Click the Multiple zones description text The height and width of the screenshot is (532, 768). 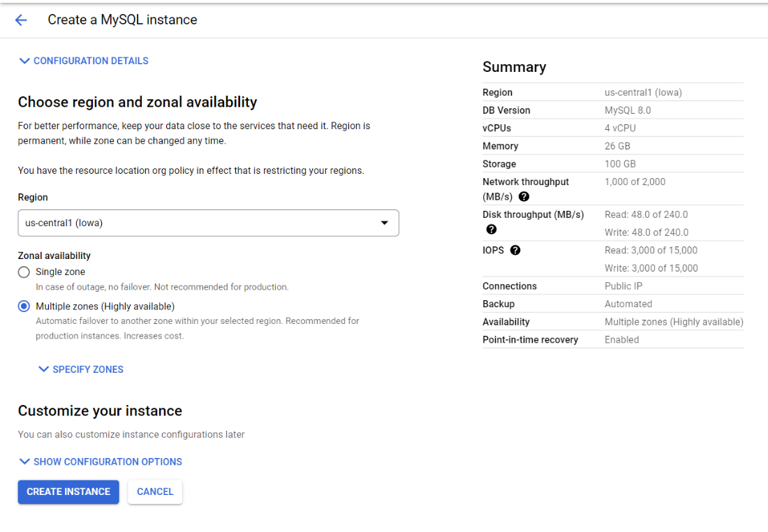pos(197,328)
